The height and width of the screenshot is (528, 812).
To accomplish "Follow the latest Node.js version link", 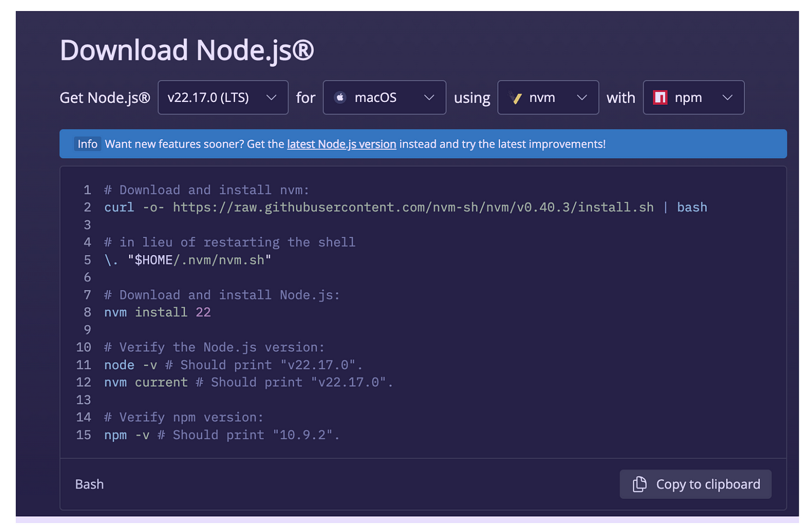I will [x=342, y=144].
